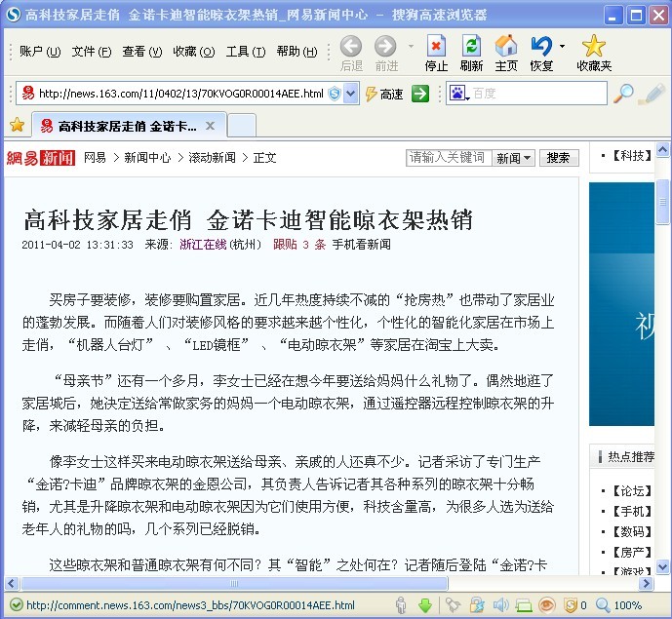Screen dimensions: 672x619
Task: Click the horizontal scrollbar left arrow
Action: click(x=11, y=583)
